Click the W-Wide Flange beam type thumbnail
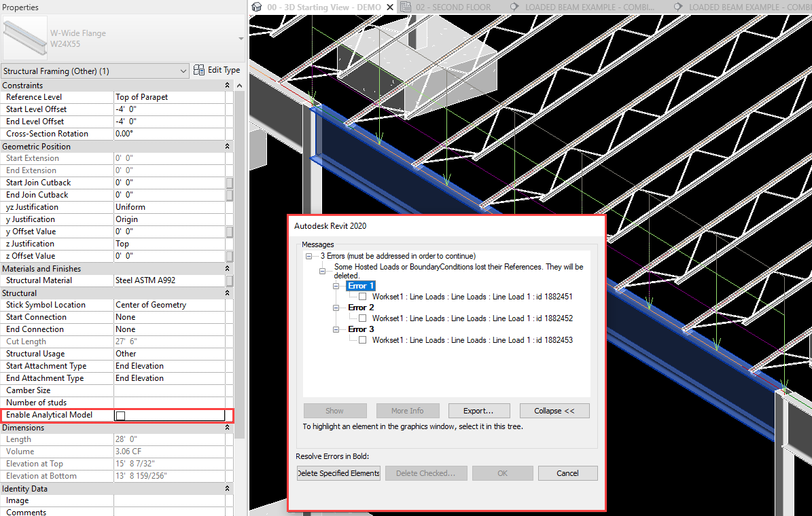Viewport: 812px width, 516px height. tap(25, 38)
